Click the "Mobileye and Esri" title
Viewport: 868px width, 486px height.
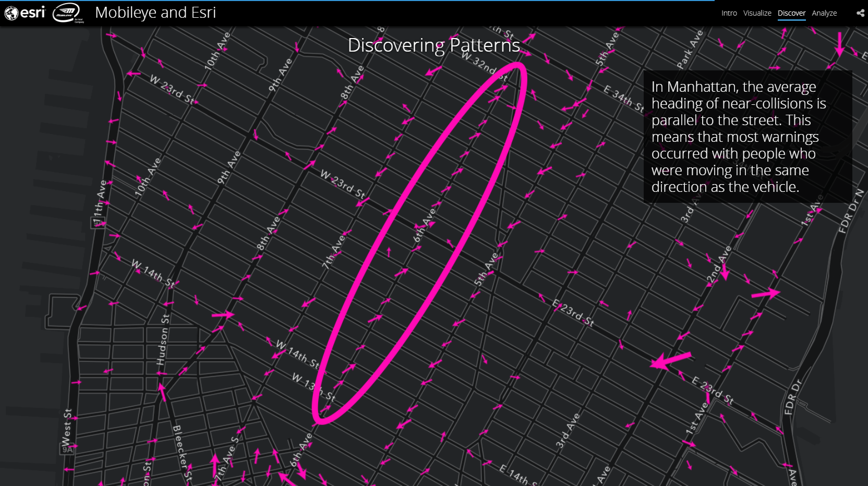click(x=155, y=13)
